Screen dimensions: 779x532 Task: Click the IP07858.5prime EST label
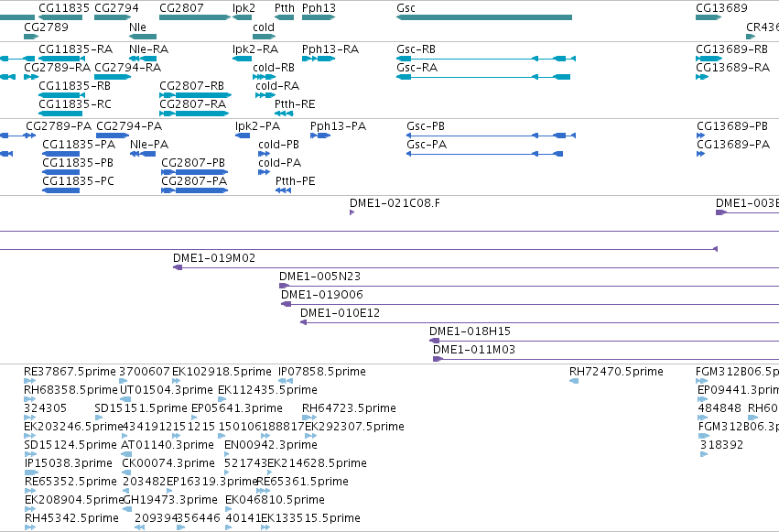[322, 372]
